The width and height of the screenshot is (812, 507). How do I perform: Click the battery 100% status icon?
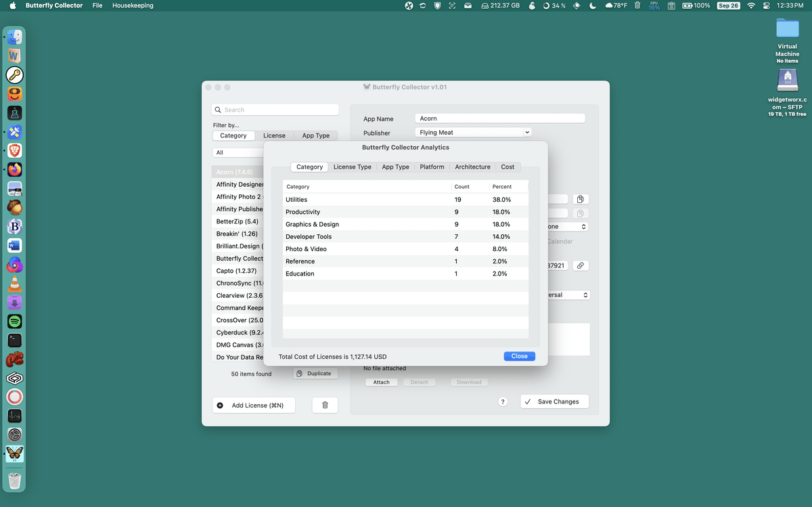click(696, 5)
